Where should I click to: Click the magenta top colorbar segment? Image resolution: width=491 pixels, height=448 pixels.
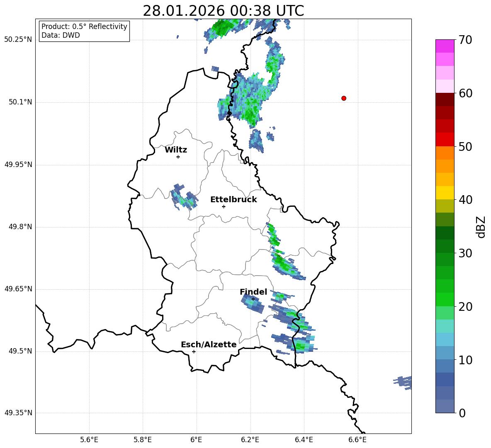[445, 46]
